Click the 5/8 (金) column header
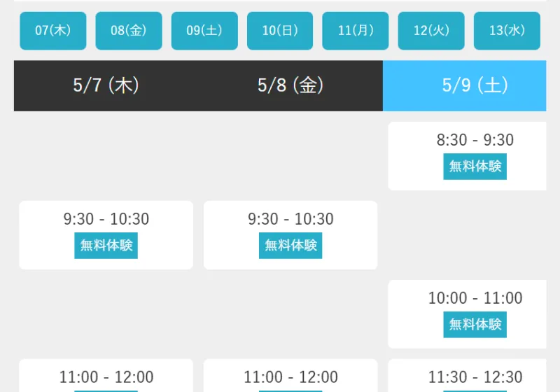Image resolution: width=560 pixels, height=392 pixels. [290, 85]
